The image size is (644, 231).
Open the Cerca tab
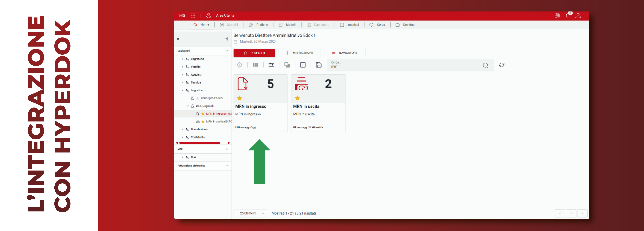[x=377, y=25]
